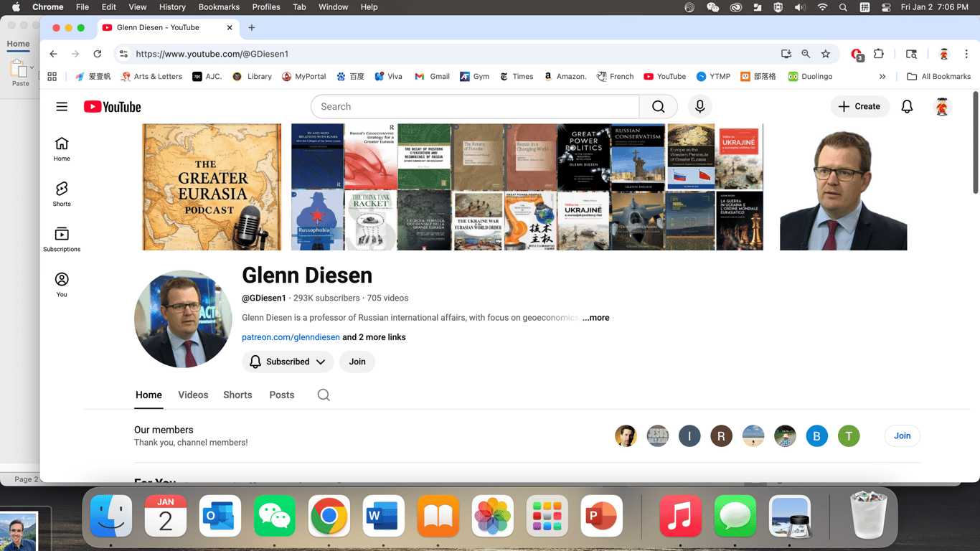Open the History menu in the menu bar

[x=172, y=7]
